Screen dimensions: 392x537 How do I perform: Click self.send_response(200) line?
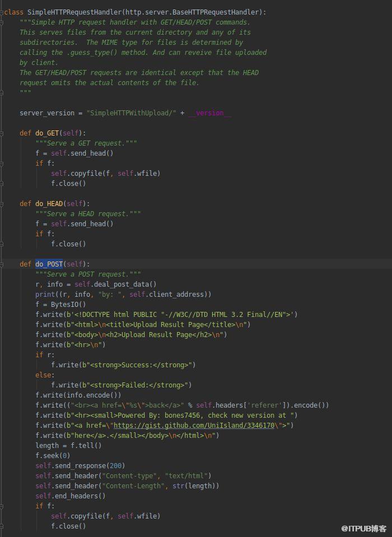click(x=80, y=466)
